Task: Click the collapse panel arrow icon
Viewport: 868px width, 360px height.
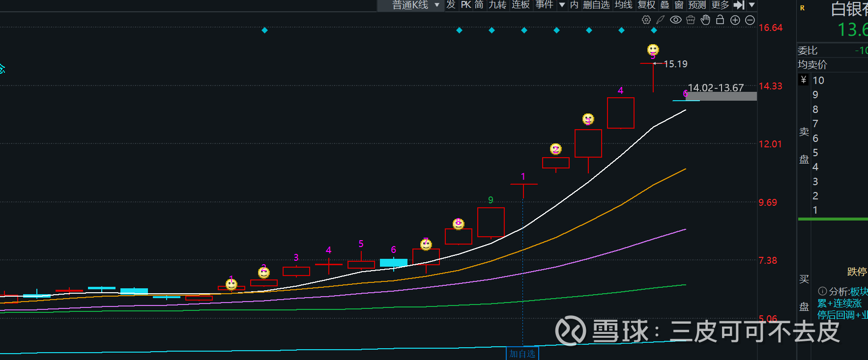Action: tap(739, 5)
